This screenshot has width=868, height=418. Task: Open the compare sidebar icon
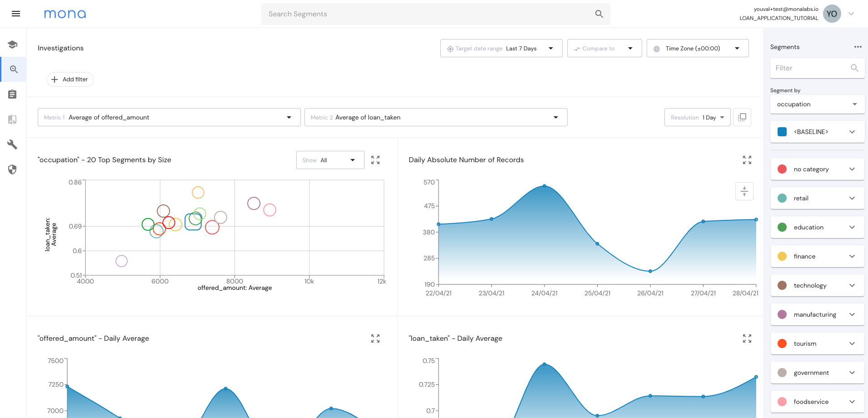point(13,119)
